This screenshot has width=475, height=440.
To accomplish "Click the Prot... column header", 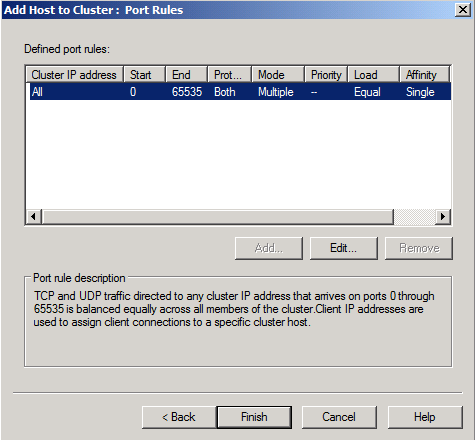I will [x=229, y=75].
